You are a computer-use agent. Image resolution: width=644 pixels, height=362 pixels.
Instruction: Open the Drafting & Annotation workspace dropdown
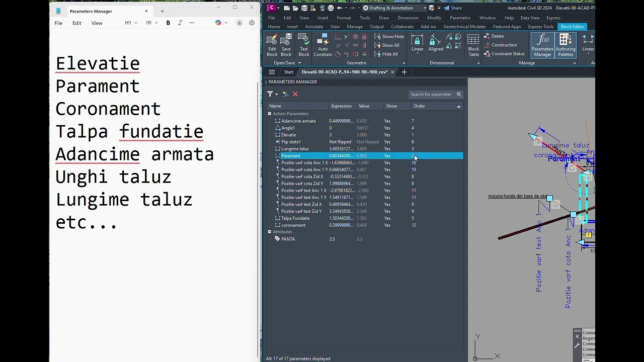425,8
